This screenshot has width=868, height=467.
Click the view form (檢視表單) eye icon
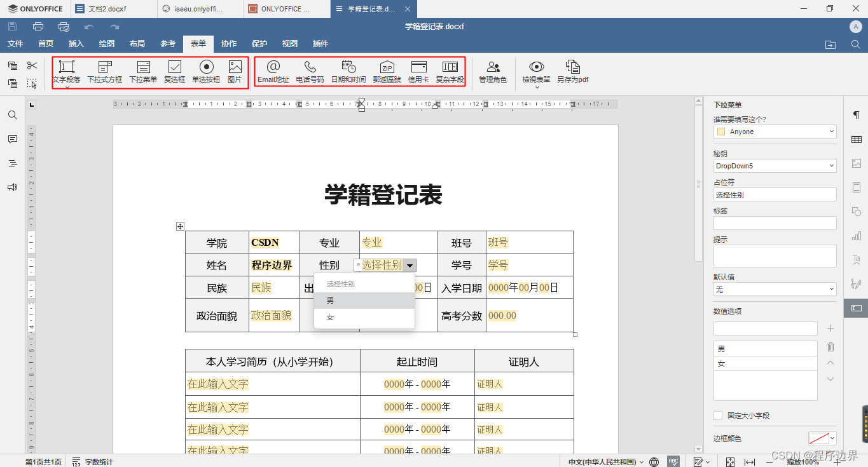(537, 67)
